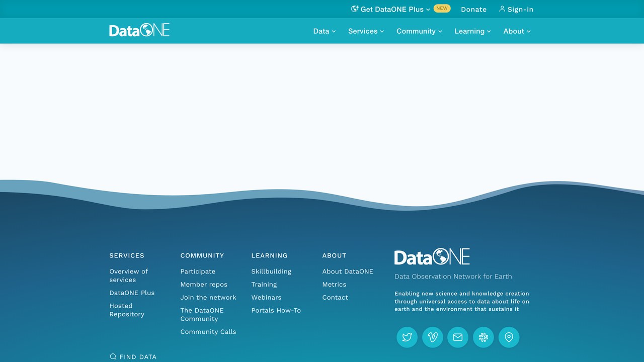644x362 pixels.
Task: Open the Hosted Repository footer link
Action: (127, 310)
